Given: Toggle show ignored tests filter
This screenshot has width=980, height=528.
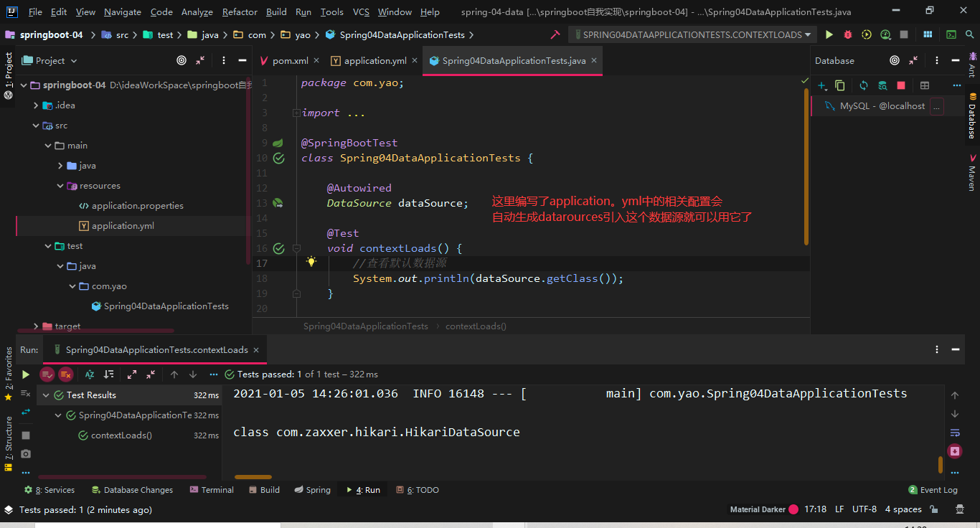Looking at the screenshot, I should 66,374.
